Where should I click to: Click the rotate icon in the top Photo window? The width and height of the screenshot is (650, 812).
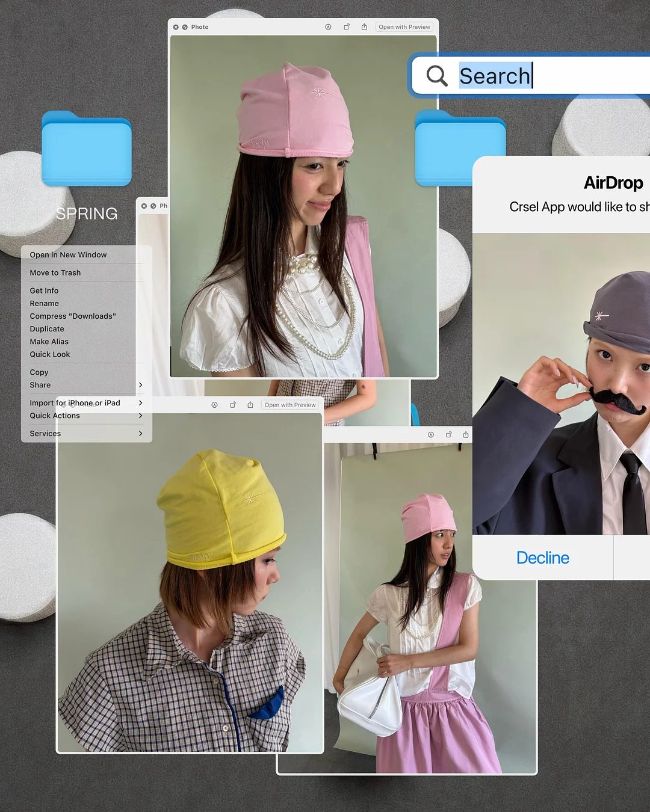click(x=347, y=27)
